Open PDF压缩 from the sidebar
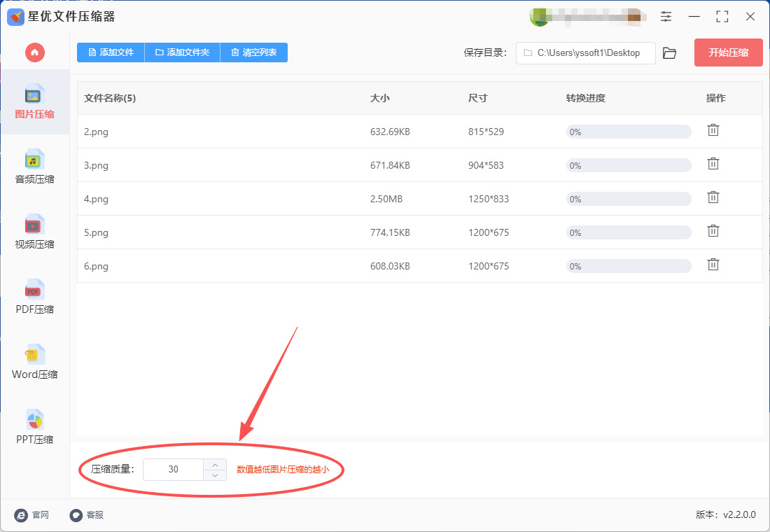 [x=34, y=297]
